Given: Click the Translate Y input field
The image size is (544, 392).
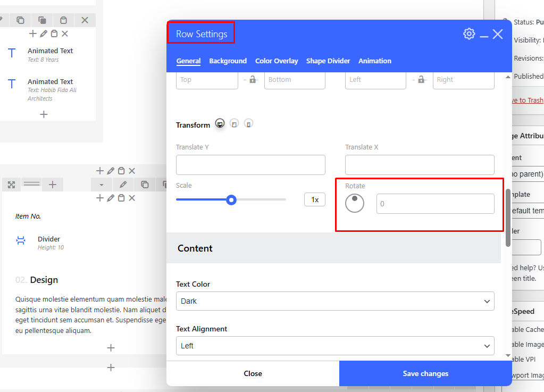Looking at the screenshot, I should click(x=250, y=165).
